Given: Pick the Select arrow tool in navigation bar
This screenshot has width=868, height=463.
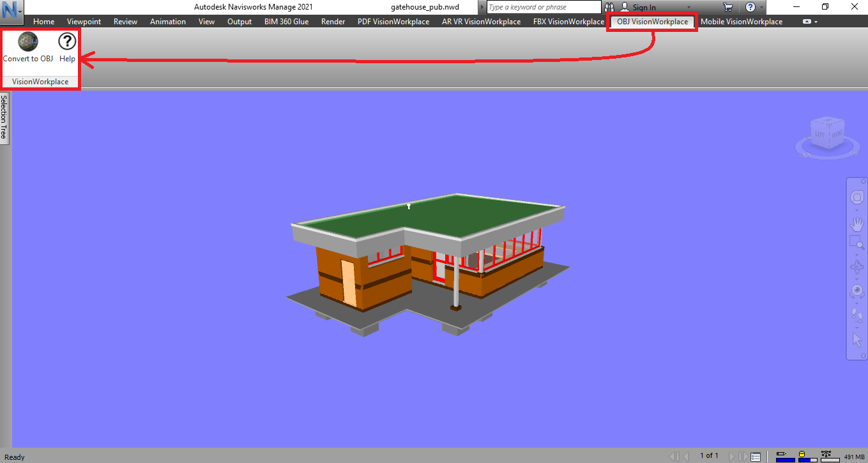Looking at the screenshot, I should click(x=857, y=340).
